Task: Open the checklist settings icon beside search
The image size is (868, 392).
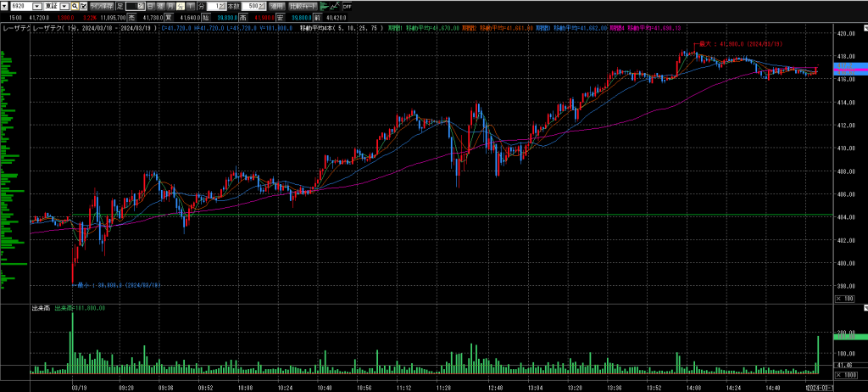Action: pyautogui.click(x=85, y=6)
